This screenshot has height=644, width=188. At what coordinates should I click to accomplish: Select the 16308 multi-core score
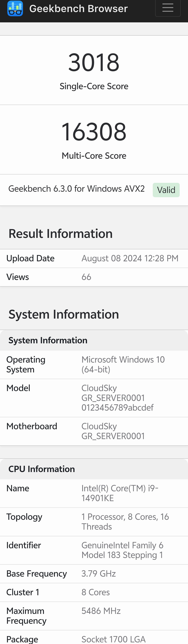(94, 132)
